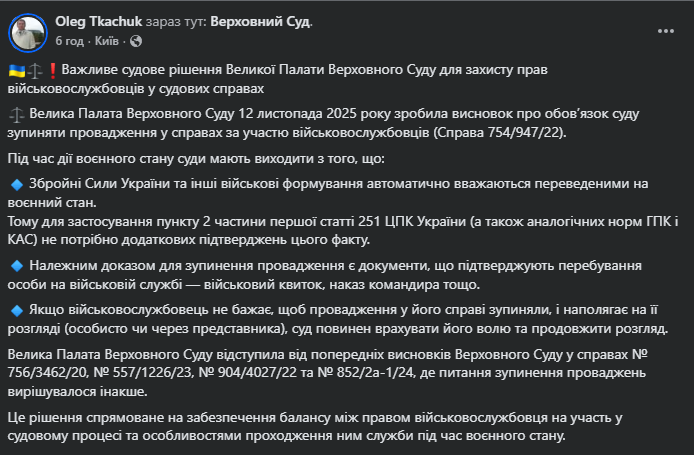Screen dimensions: 694x455
Task: Click the scales emoji before 'Велика Палата'
Action: (16, 115)
